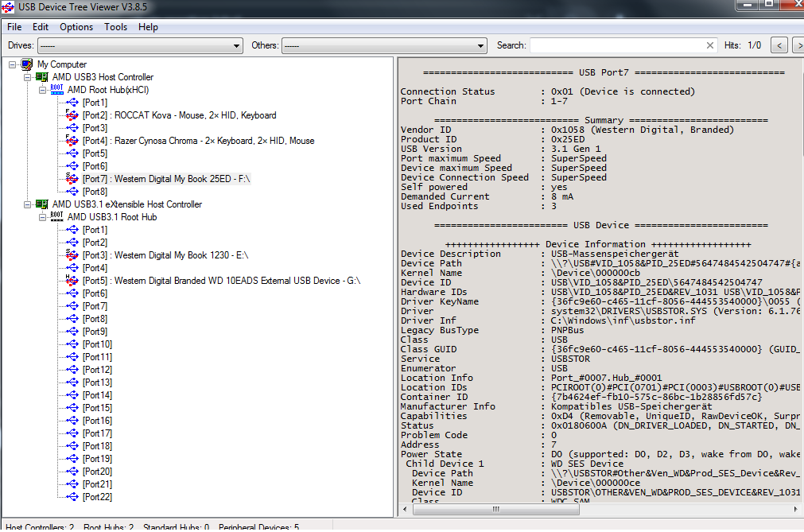Select Port19 under USB3.1 Root Hub

click(x=98, y=459)
